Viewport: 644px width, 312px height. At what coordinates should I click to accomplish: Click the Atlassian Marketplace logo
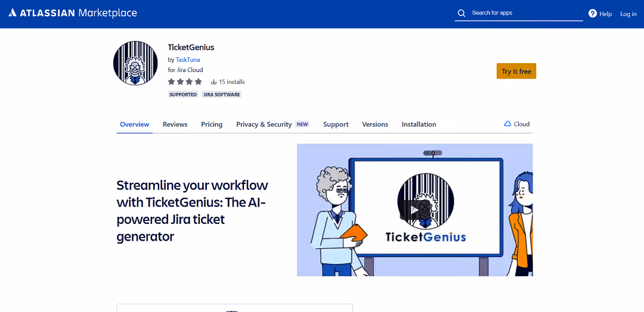(x=73, y=13)
